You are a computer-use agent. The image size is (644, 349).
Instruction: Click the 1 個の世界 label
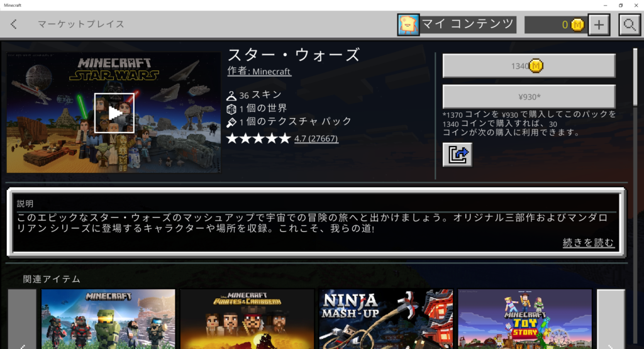[x=263, y=108]
